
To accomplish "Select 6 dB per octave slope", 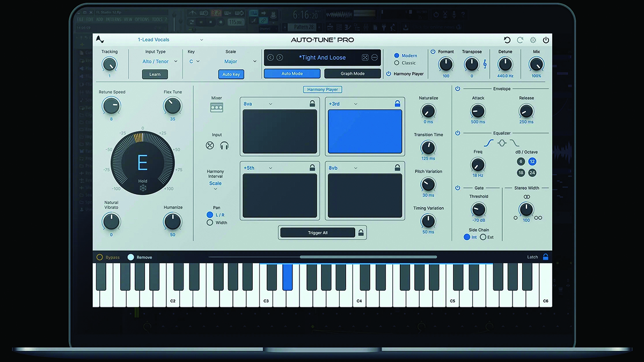I will click(521, 161).
